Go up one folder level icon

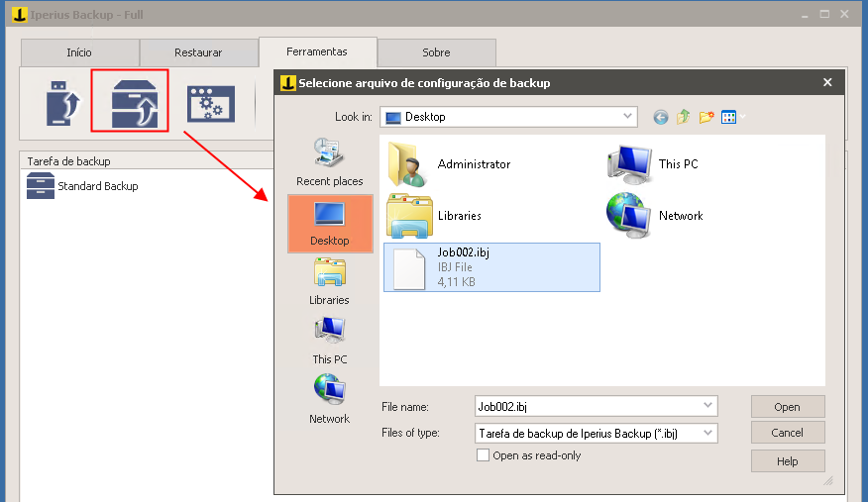point(683,117)
